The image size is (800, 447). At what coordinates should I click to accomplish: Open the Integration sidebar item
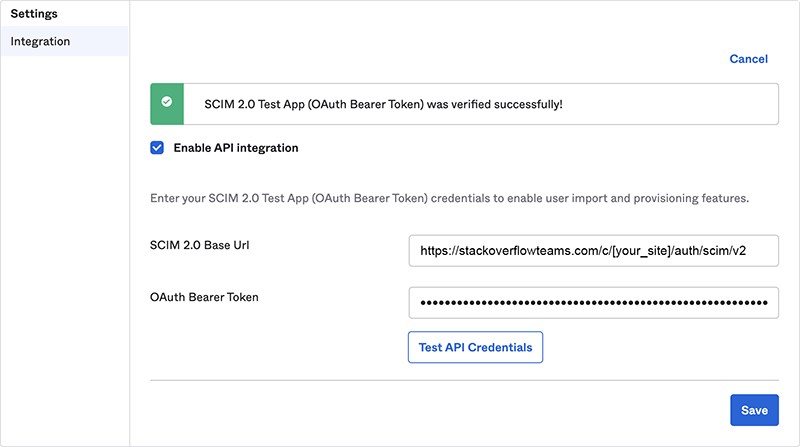tap(40, 41)
